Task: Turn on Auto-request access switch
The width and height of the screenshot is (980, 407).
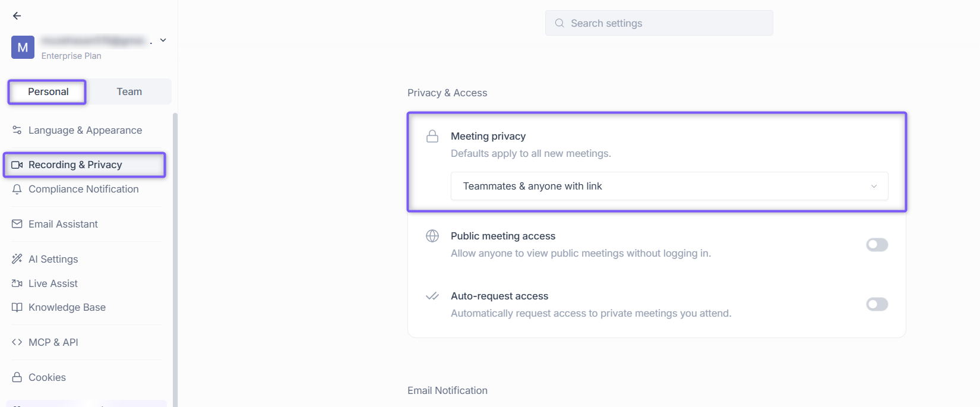Action: pyautogui.click(x=877, y=304)
